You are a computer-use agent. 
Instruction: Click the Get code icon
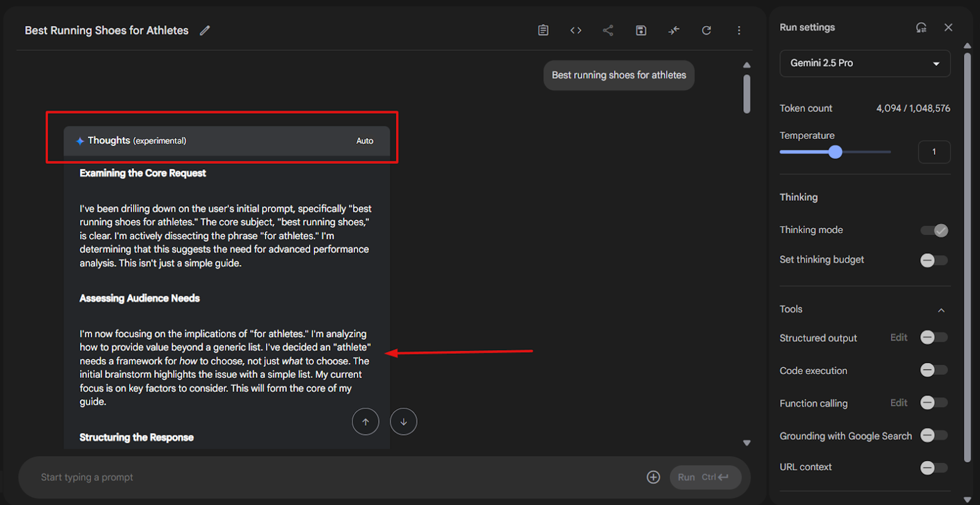tap(576, 31)
